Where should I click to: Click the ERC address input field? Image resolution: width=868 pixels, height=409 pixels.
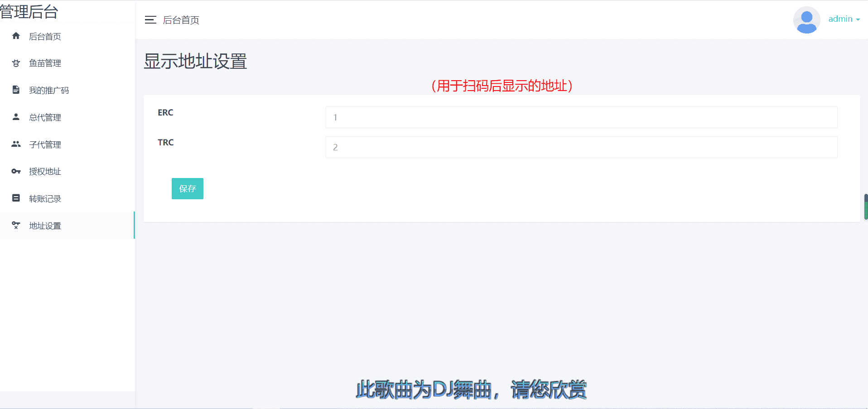click(581, 117)
